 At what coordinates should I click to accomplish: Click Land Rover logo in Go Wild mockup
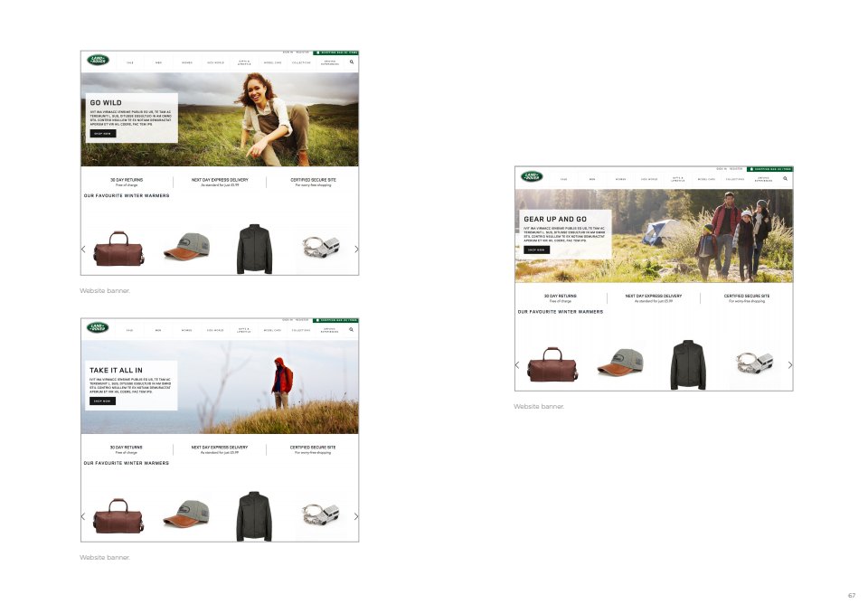(98, 60)
